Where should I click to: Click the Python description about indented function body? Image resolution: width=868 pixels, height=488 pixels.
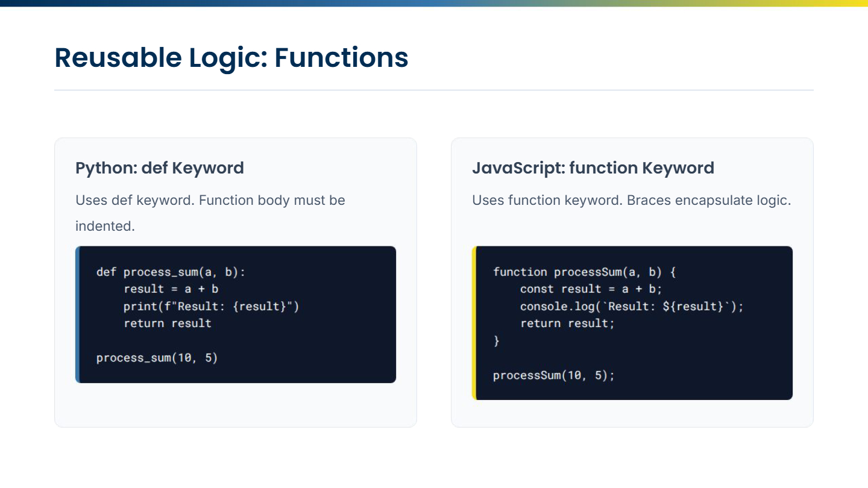(210, 213)
